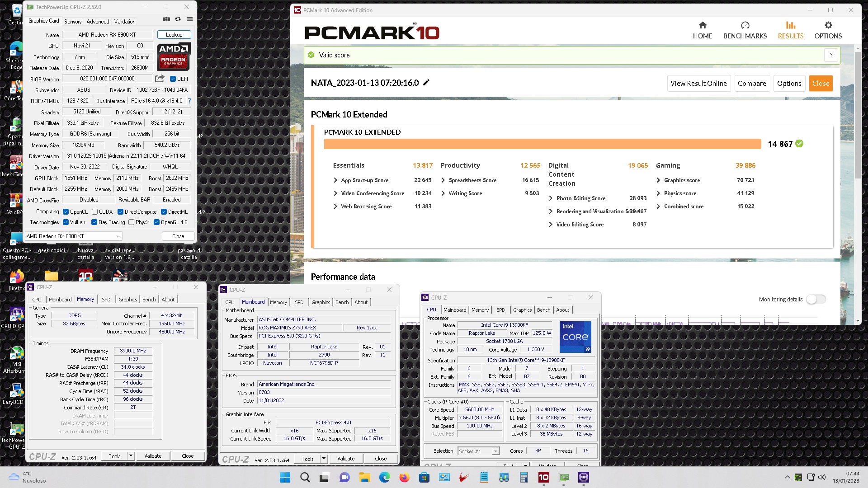Enable the Monitoring details switch
The image size is (868, 488).
click(816, 299)
